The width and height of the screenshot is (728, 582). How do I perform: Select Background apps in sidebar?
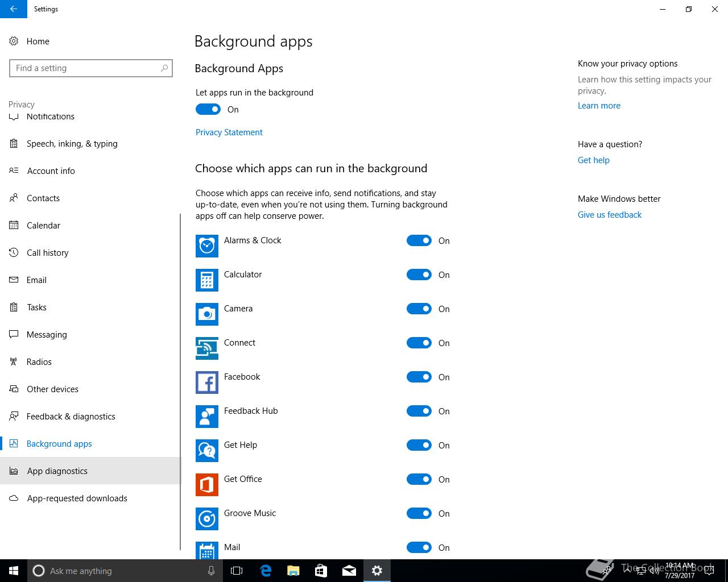pyautogui.click(x=90, y=444)
